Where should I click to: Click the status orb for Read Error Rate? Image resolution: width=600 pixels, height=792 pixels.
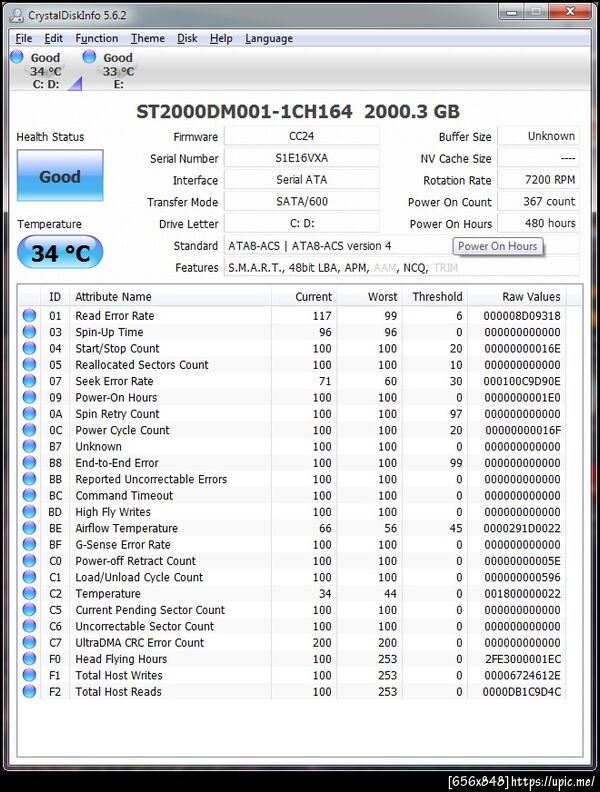(29, 315)
